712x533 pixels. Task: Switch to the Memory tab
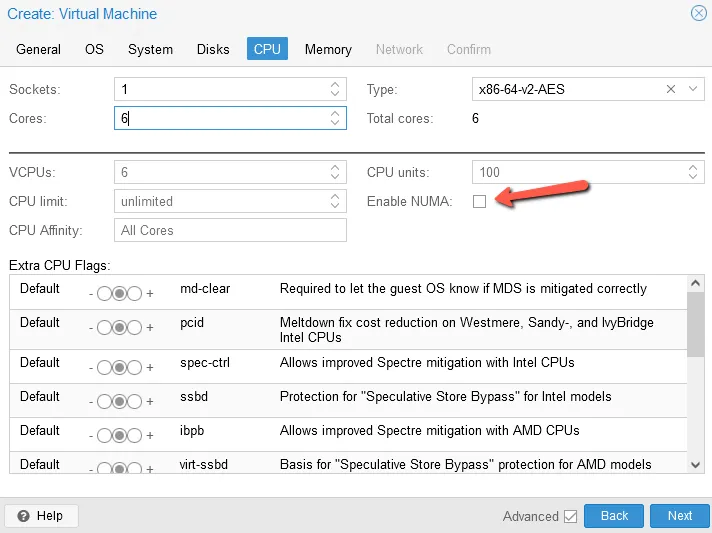pyautogui.click(x=328, y=49)
